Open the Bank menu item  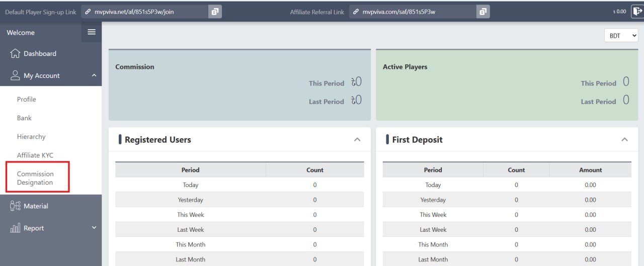(x=24, y=118)
